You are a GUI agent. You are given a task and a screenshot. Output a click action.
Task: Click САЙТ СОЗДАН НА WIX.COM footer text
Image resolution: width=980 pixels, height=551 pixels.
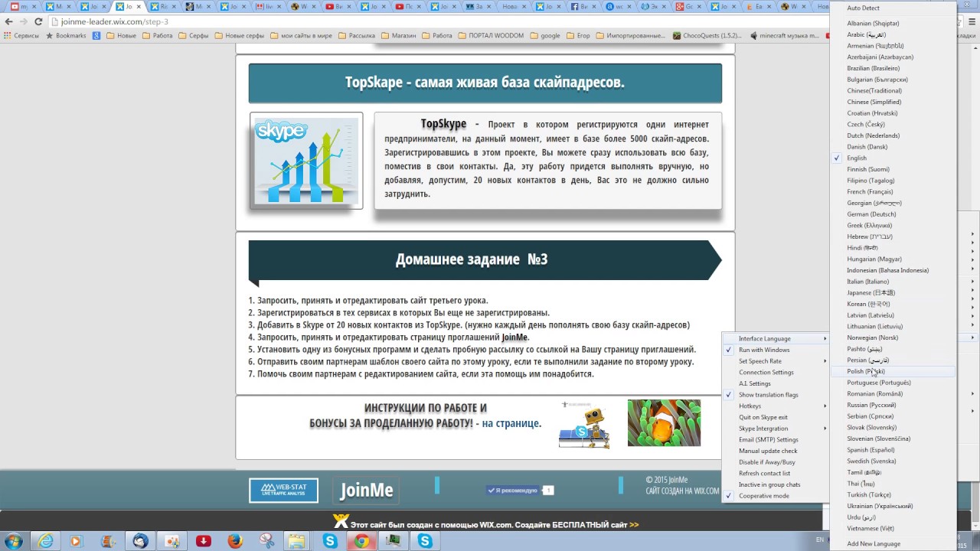[682, 491]
